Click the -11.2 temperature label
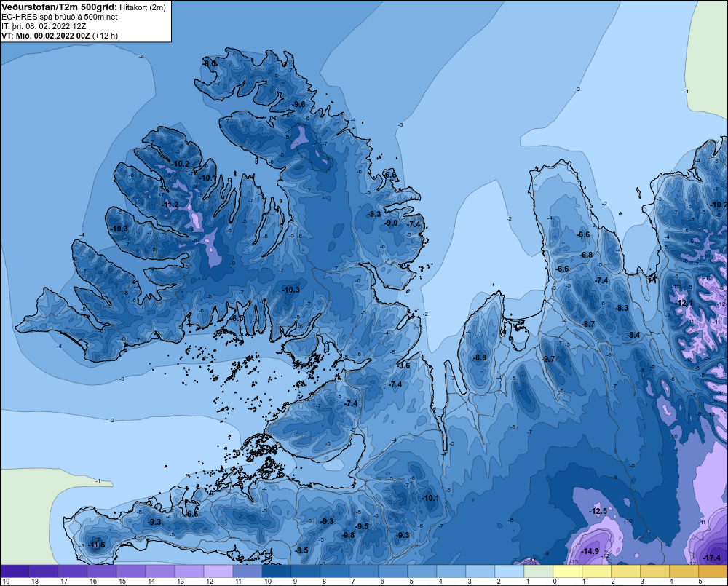 click(170, 205)
